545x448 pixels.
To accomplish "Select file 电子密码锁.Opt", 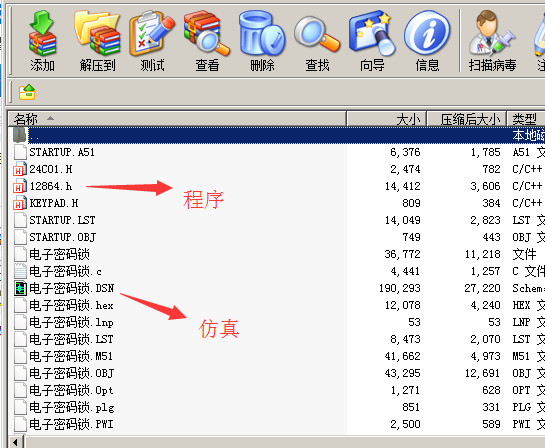I will [x=71, y=391].
